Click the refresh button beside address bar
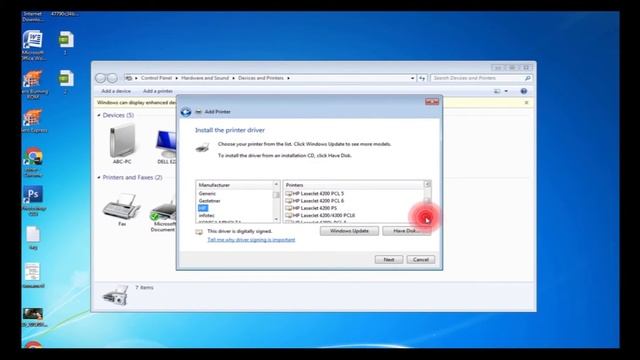The width and height of the screenshot is (640, 360). [x=422, y=78]
